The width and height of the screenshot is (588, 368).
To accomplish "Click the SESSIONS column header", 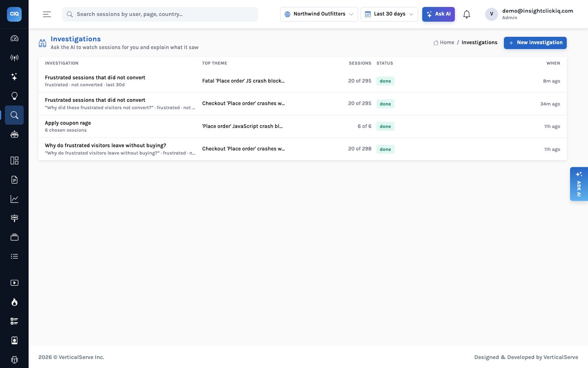I will [x=360, y=63].
